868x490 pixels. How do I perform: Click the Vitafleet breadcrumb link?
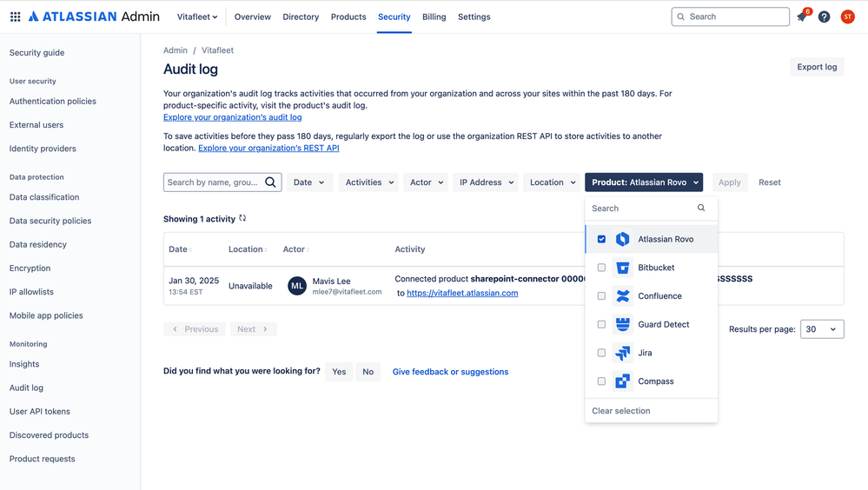(x=217, y=50)
